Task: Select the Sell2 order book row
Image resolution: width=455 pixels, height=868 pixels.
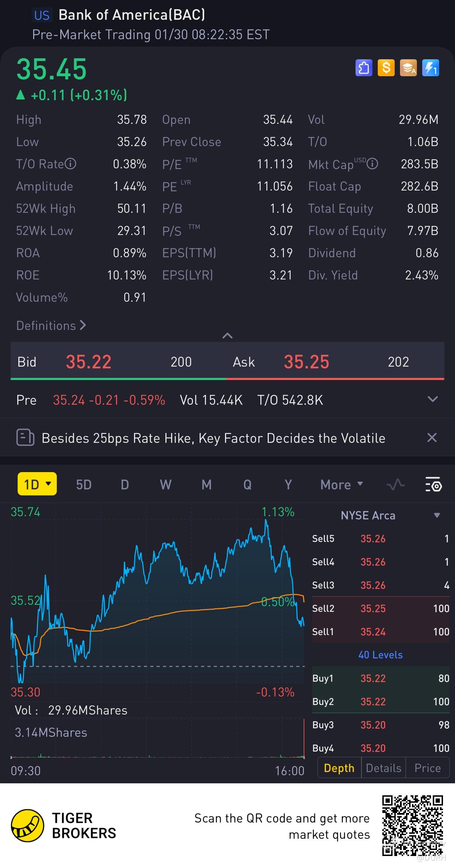Action: click(x=381, y=608)
